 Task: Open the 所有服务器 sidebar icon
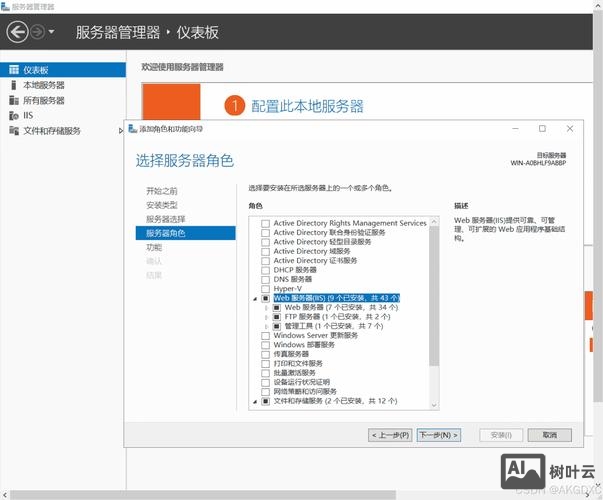coord(14,100)
